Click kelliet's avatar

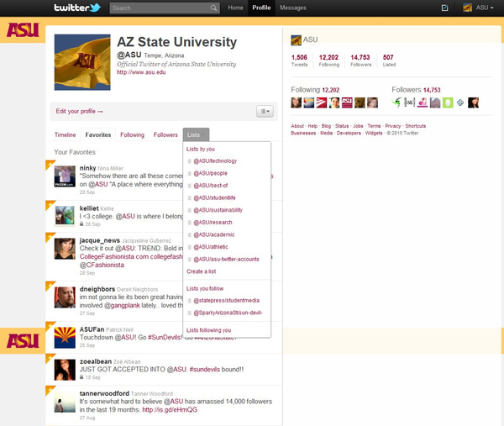click(65, 215)
